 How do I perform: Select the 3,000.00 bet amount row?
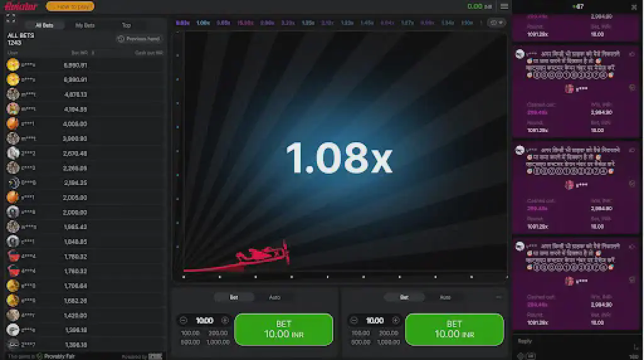(x=85, y=138)
